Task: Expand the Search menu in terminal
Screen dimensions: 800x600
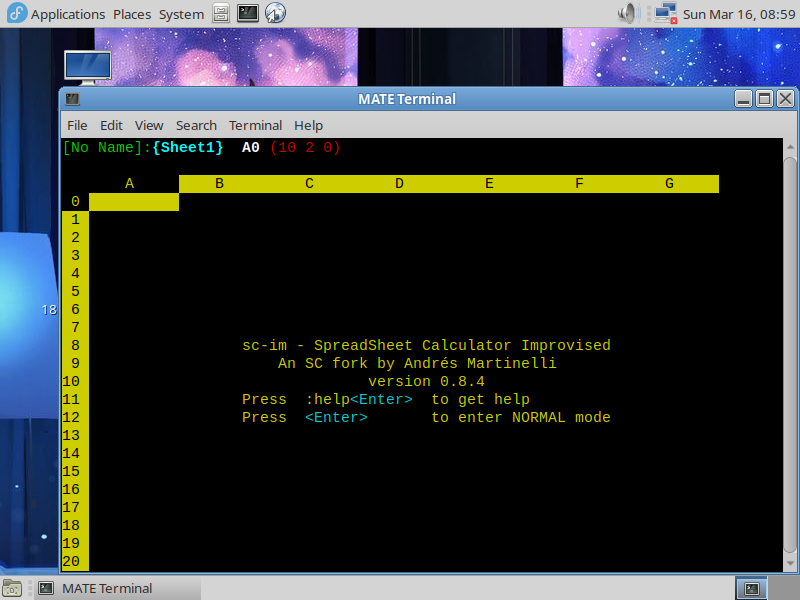Action: point(196,125)
